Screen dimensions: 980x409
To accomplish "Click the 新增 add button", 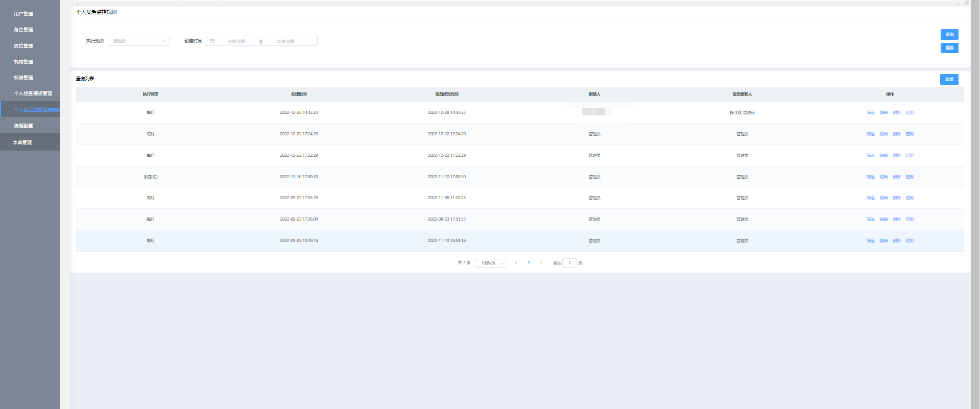I will pos(949,80).
